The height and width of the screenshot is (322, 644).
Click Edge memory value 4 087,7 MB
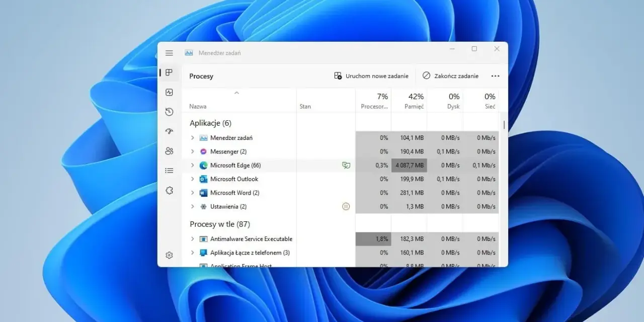pos(409,165)
